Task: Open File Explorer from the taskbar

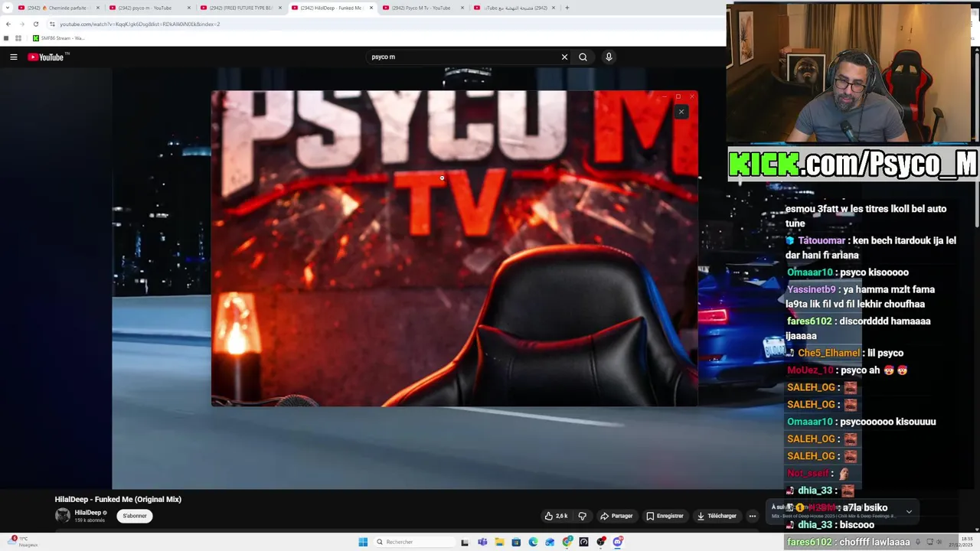Action: [x=499, y=542]
